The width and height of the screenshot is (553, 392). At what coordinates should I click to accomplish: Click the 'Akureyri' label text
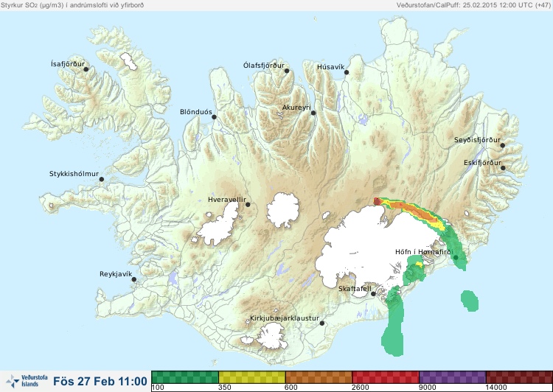[x=296, y=108]
